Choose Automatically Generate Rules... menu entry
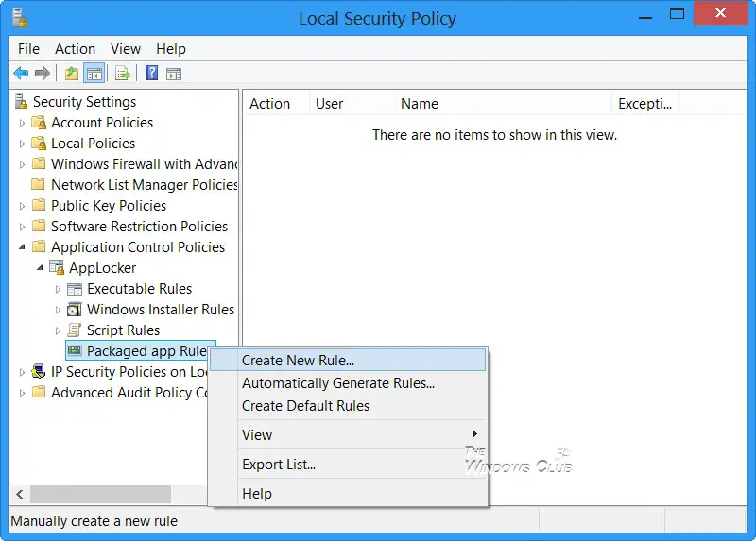756x541 pixels. (x=347, y=383)
